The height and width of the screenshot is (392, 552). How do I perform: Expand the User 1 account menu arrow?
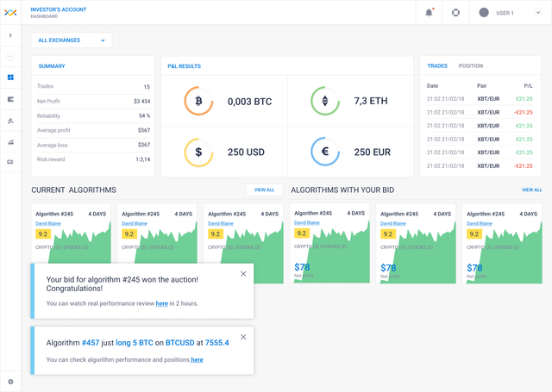pyautogui.click(x=538, y=13)
